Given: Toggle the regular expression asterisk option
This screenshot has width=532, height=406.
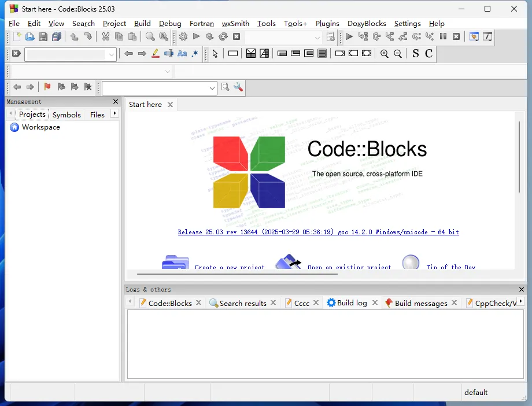Looking at the screenshot, I should tap(195, 54).
